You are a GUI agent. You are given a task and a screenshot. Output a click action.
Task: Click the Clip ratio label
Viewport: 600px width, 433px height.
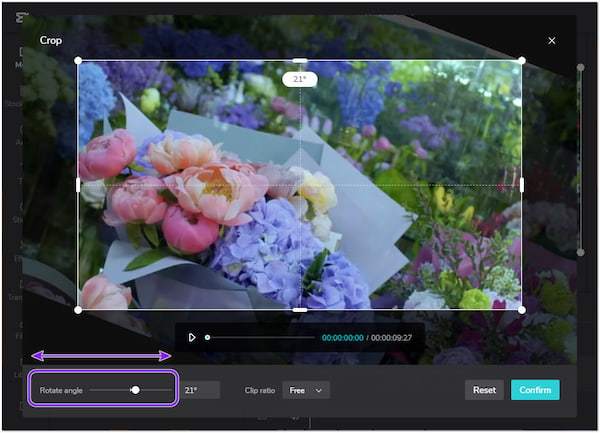tap(260, 390)
